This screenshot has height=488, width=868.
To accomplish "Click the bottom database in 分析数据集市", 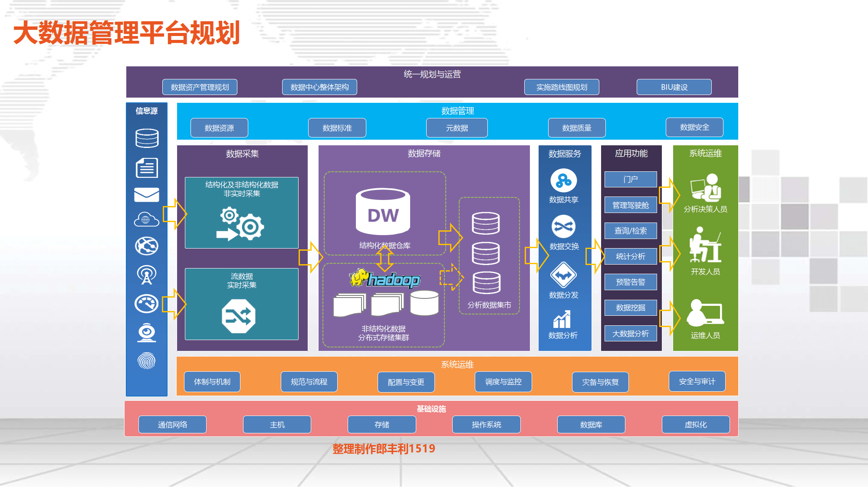I will point(487,283).
